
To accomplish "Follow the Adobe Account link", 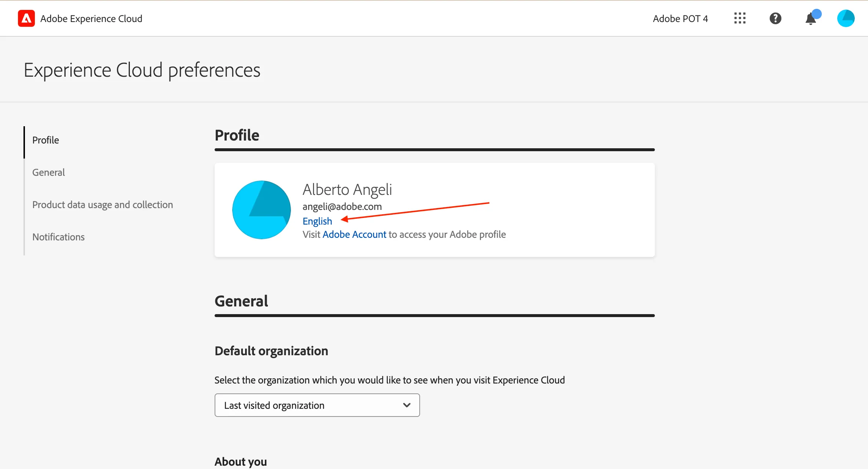I will point(354,235).
